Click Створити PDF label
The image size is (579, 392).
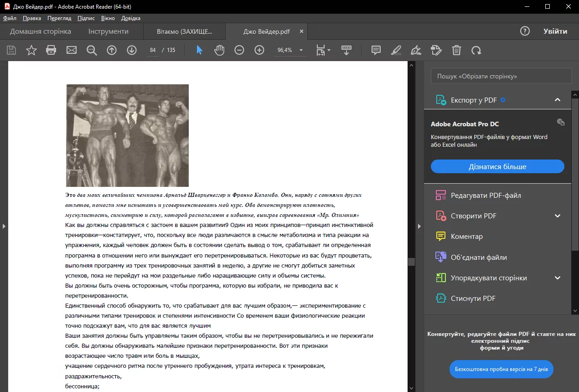[474, 216]
